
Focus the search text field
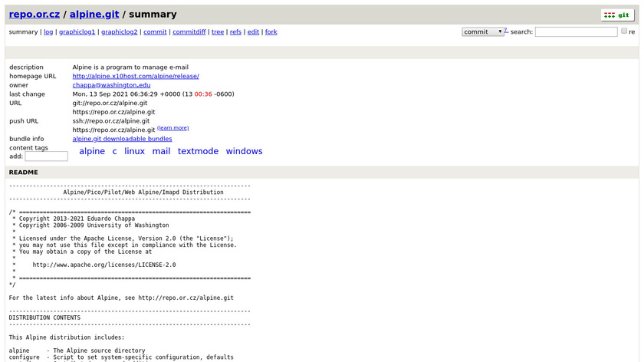click(x=577, y=31)
